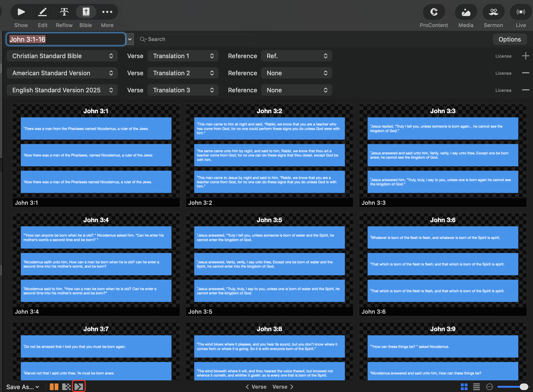Viewport: 533px width, 392px height.
Task: Switch to grid view layout
Action: click(x=464, y=387)
